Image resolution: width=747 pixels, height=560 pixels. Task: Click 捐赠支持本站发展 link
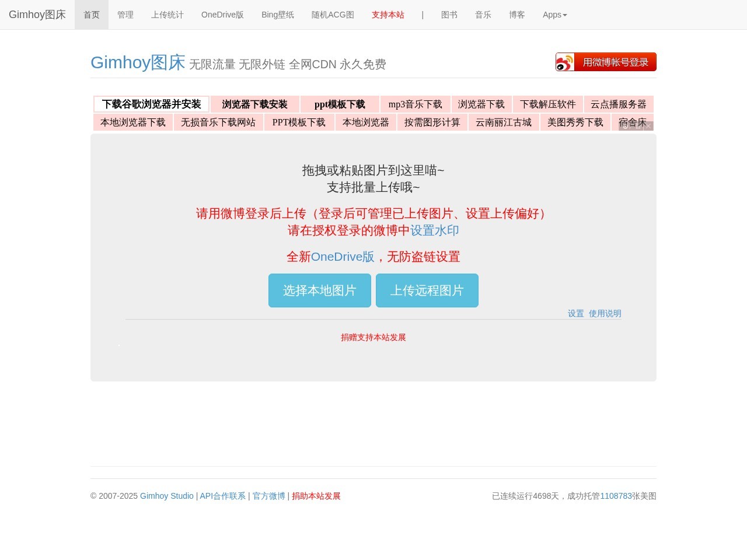pos(373,337)
